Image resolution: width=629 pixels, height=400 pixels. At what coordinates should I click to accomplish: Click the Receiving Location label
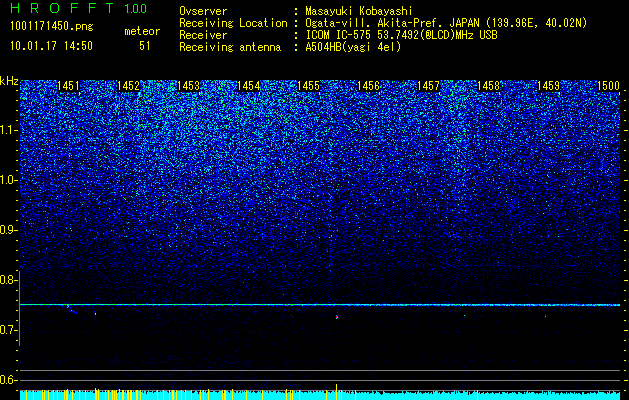[x=233, y=23]
